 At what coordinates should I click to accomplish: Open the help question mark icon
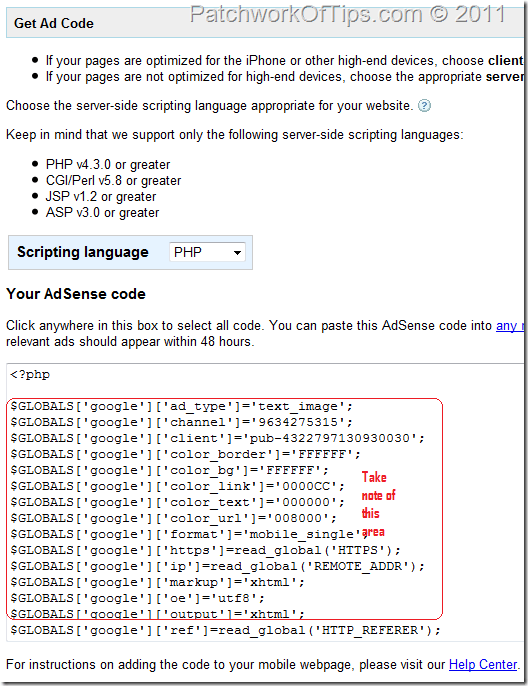coord(424,105)
